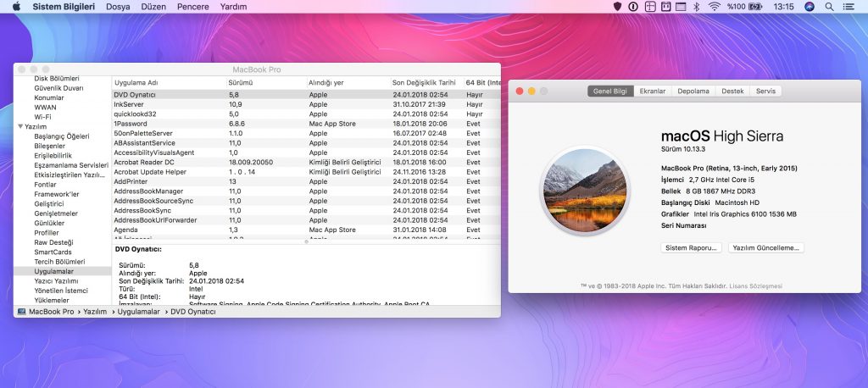
Task: Sort list by Son Değişiklik Tarihi column
Action: click(x=424, y=82)
